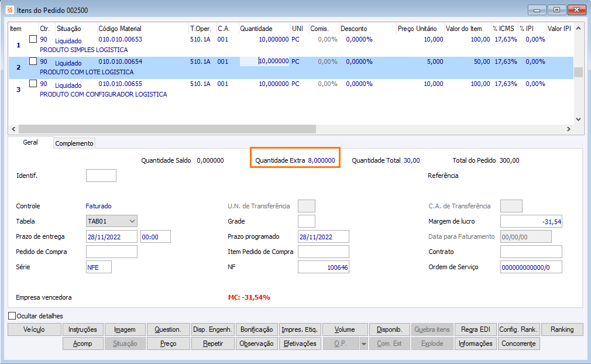591x364 pixels.
Task: Click Impres. Etiq. button
Action: click(300, 329)
